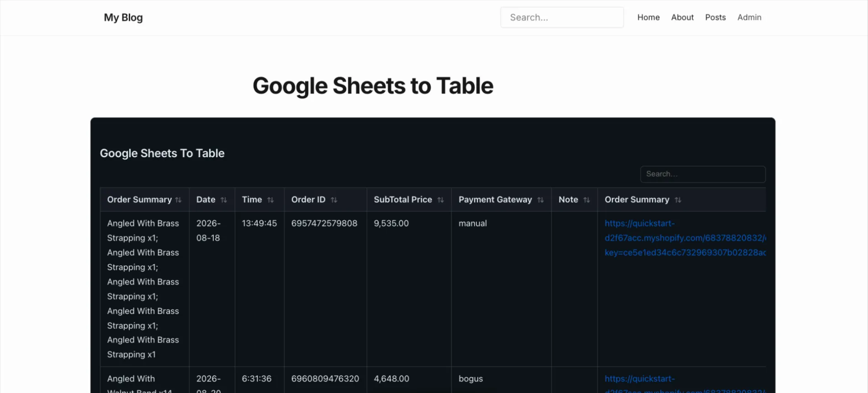Click the Date column sort icon
The image size is (868, 393).
223,200
